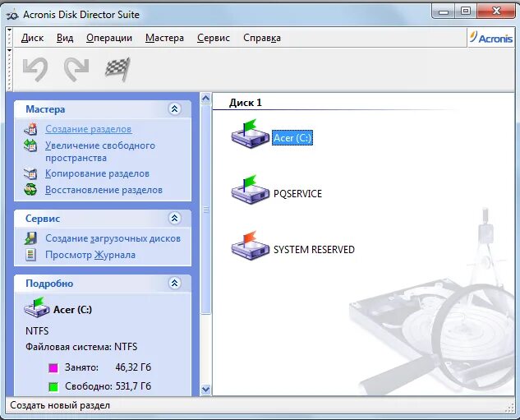Collapse the Подробно panel
Viewport: 520px width, 420px height.
point(175,283)
